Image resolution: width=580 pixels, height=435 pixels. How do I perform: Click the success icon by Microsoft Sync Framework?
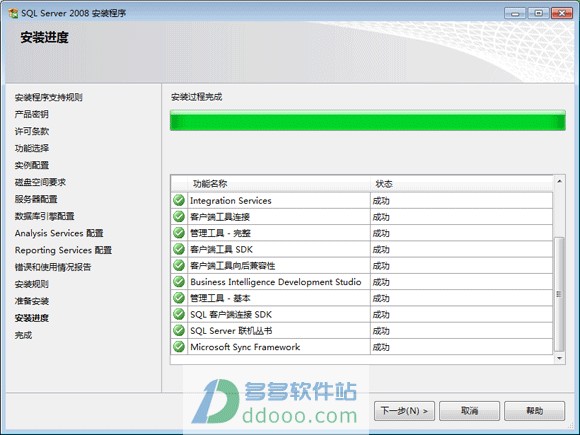click(x=179, y=347)
